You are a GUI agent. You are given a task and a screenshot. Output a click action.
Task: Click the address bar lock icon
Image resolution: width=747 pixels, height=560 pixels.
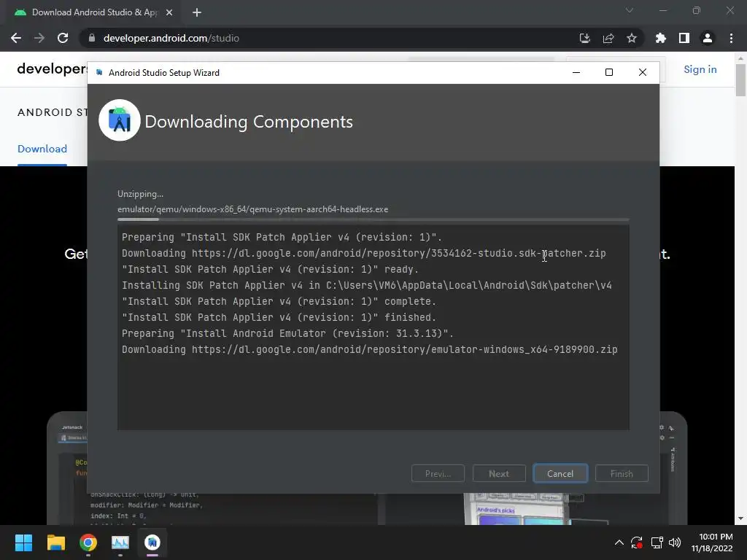(x=92, y=38)
